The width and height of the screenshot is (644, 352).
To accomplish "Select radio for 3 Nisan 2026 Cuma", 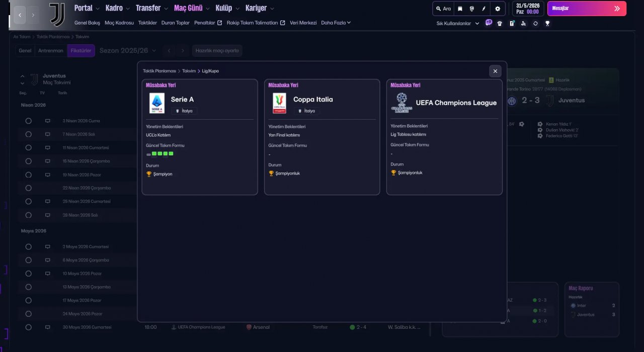I will point(28,121).
